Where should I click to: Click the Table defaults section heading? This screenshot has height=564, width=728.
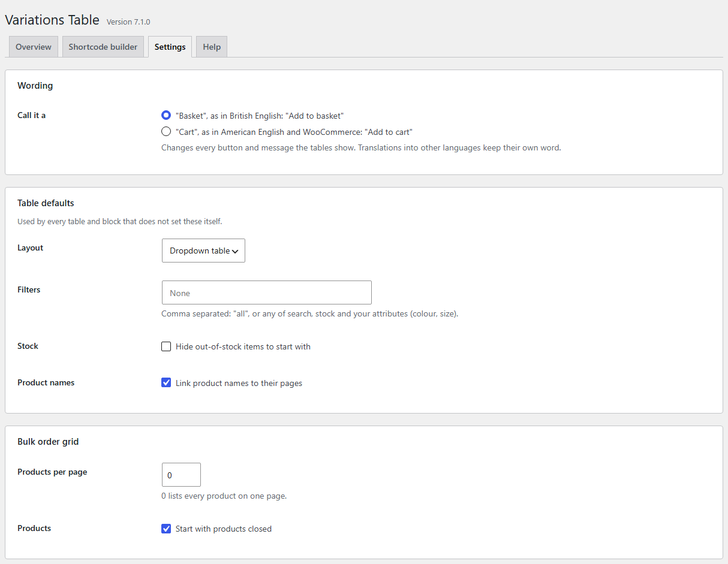[x=46, y=203]
